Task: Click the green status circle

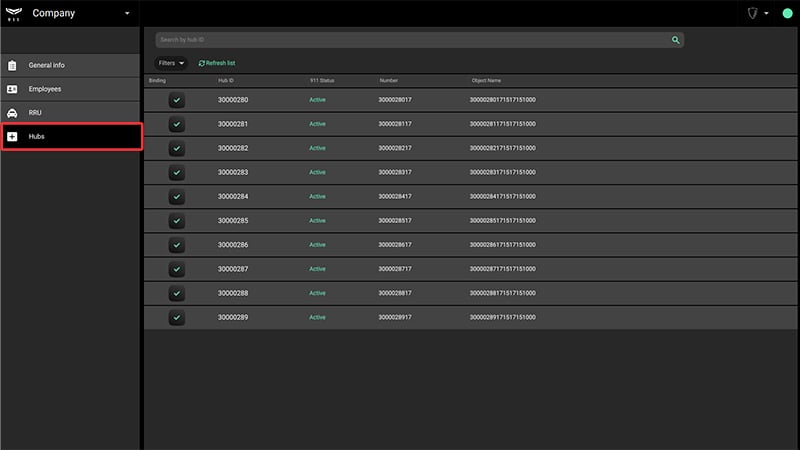Action: pos(787,13)
